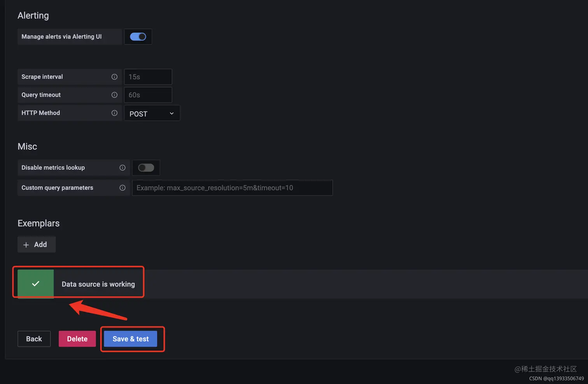Click the Query timeout label
588x384 pixels.
(41, 95)
